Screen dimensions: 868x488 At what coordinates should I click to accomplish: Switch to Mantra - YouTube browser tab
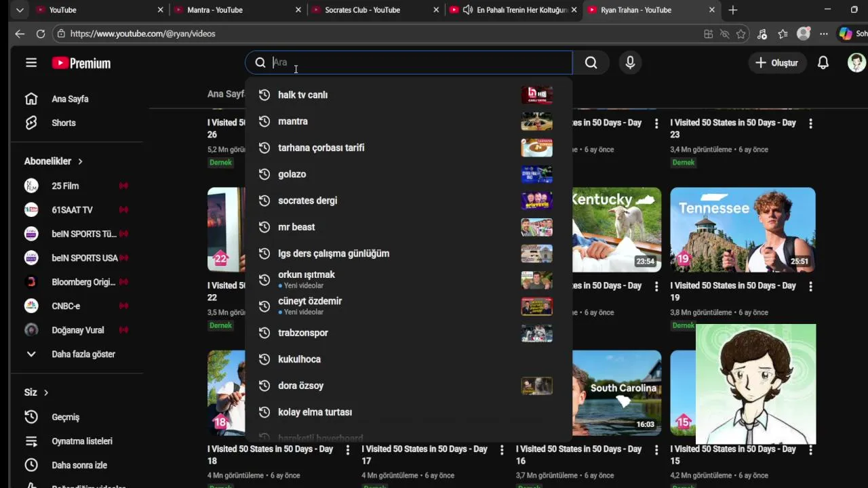point(236,10)
